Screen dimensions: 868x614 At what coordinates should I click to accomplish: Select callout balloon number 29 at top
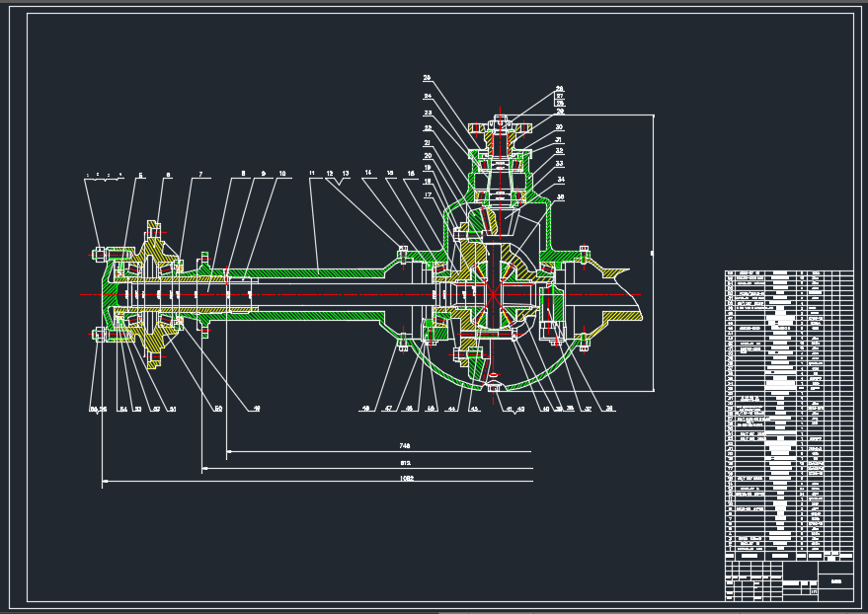[x=561, y=112]
